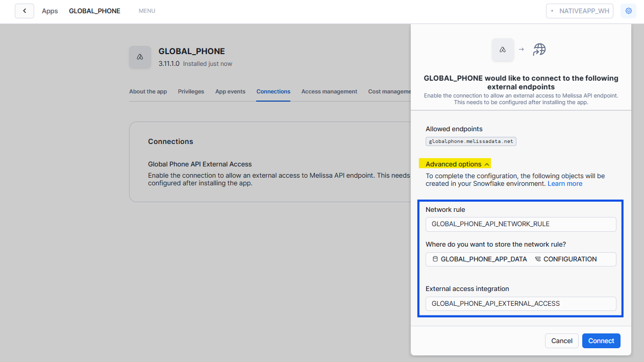The image size is (644, 362).
Task: Select the Connections tab
Action: click(x=274, y=91)
